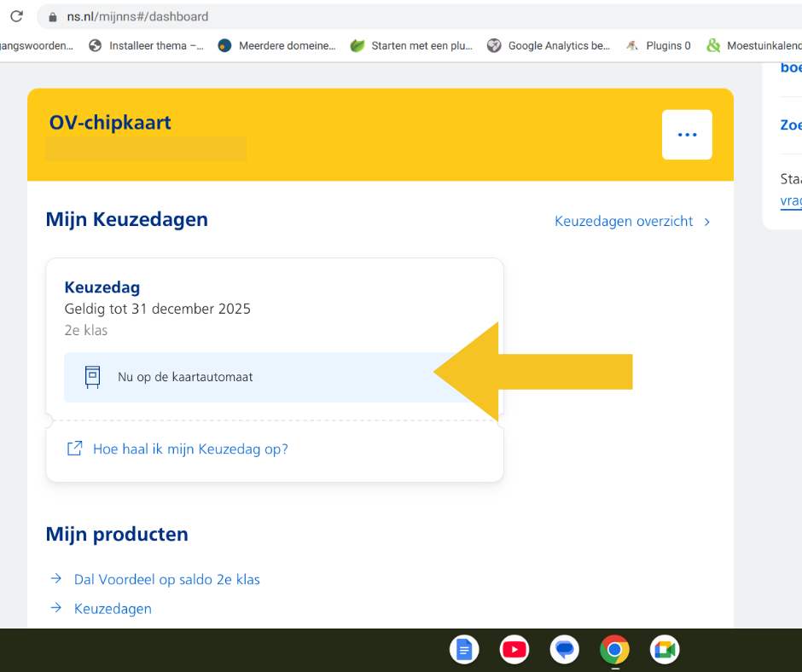Open the Moestuinkalender bookmark
Viewport: 802px width, 672px height.
tap(754, 46)
